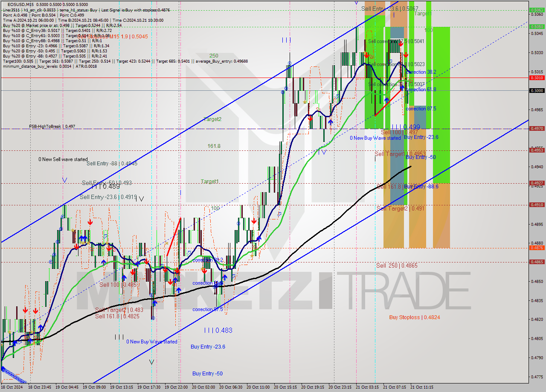The width and height of the screenshot is (546, 392).
Task: Click 'Sell 100 | 0.497' label
Action: [400, 133]
